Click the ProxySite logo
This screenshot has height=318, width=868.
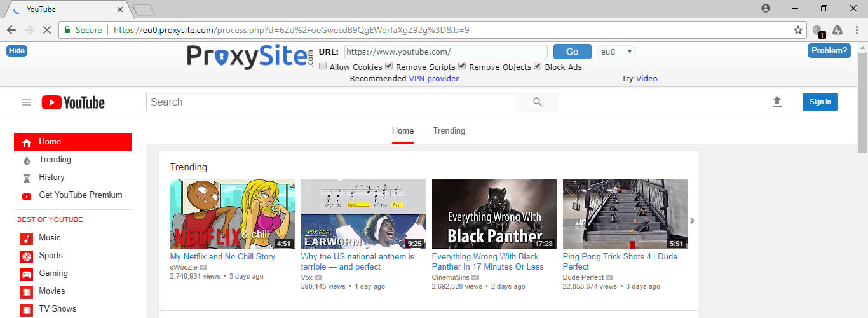250,56
